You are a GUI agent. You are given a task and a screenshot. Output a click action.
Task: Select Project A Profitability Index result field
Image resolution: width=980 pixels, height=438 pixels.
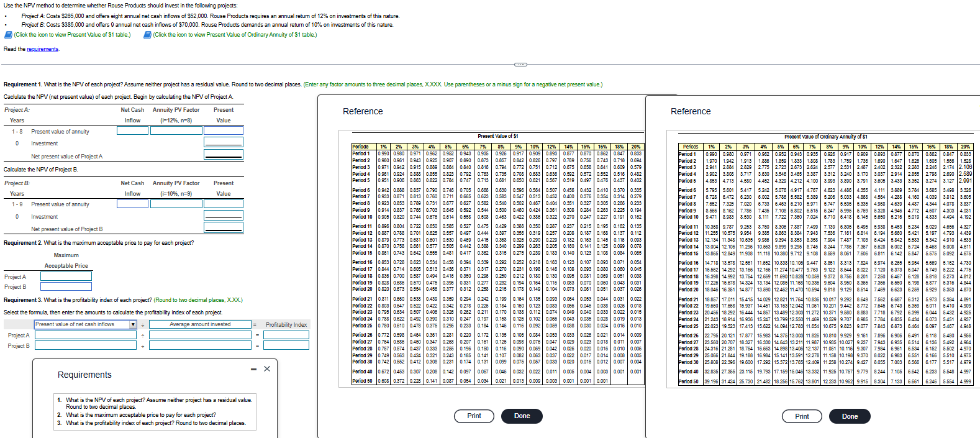pyautogui.click(x=286, y=335)
